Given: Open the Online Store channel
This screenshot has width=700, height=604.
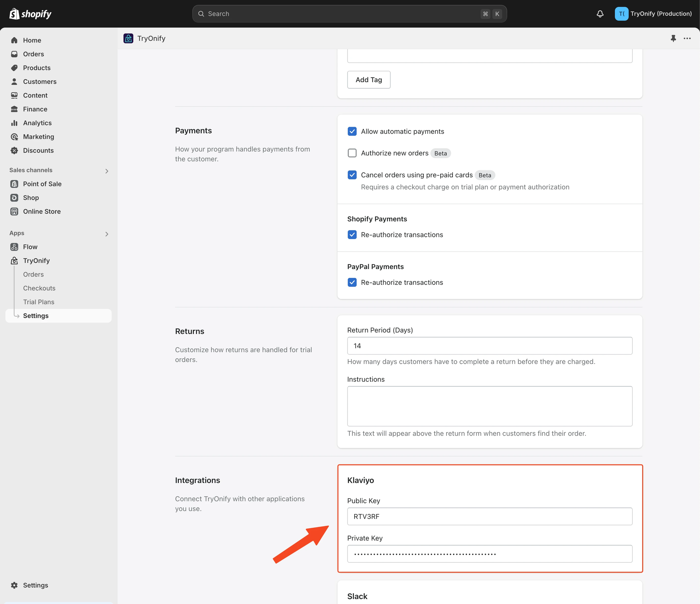Looking at the screenshot, I should click(42, 211).
